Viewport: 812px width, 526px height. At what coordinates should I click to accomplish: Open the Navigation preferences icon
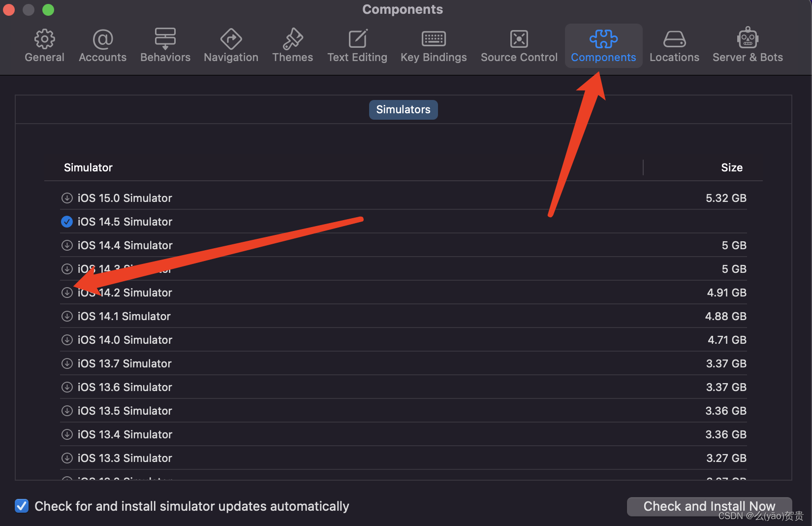[x=231, y=39]
